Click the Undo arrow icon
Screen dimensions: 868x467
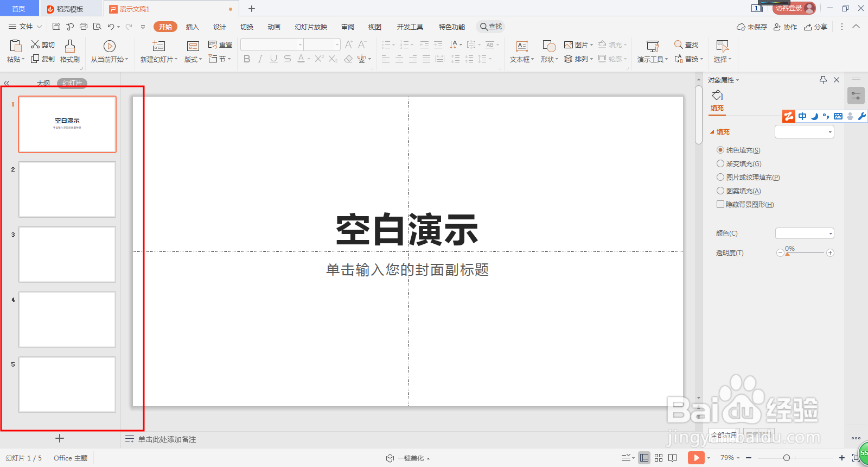click(x=111, y=26)
